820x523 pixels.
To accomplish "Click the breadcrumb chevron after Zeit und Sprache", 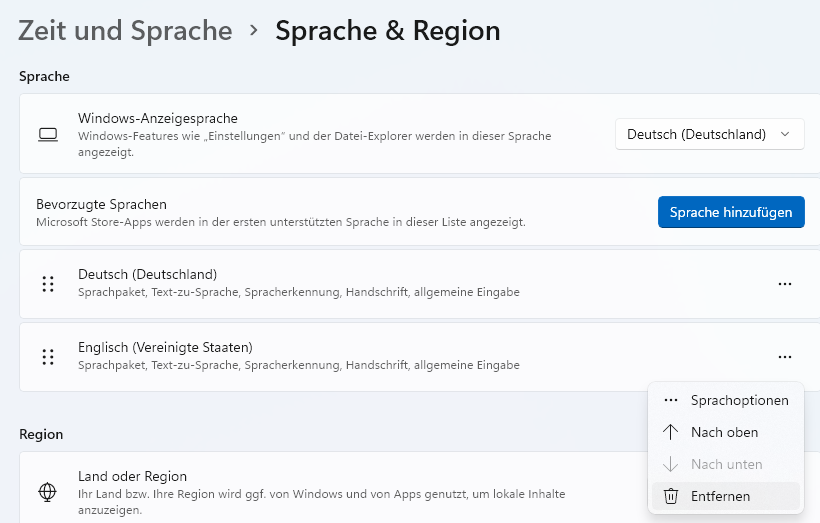I will 254,31.
